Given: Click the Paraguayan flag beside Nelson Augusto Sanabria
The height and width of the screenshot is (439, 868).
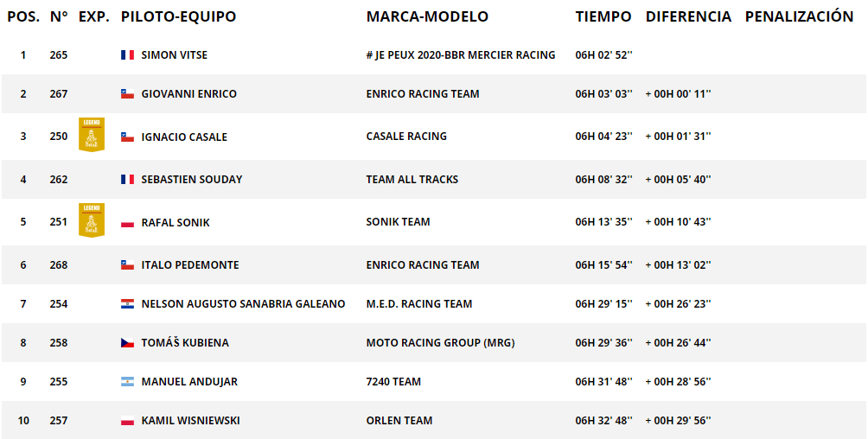Looking at the screenshot, I should point(127,304).
